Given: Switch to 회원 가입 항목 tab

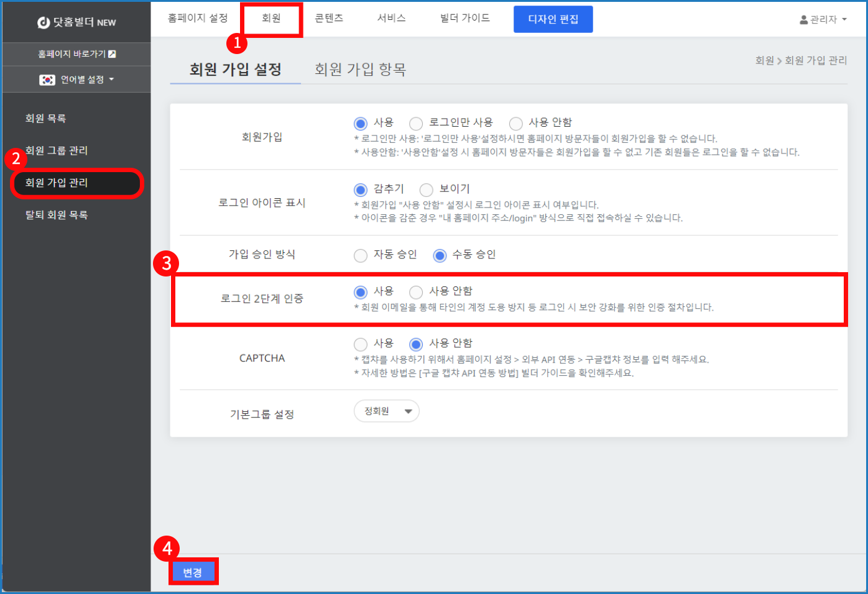Looking at the screenshot, I should pos(360,70).
